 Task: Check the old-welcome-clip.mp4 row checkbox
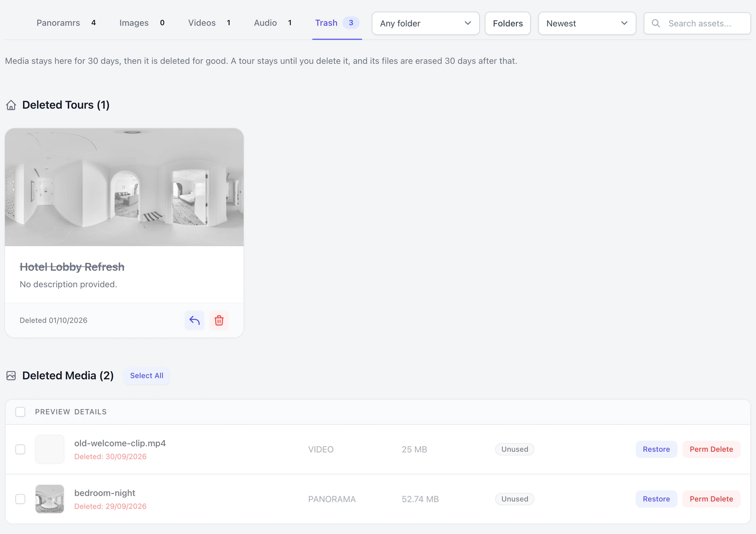click(x=20, y=449)
